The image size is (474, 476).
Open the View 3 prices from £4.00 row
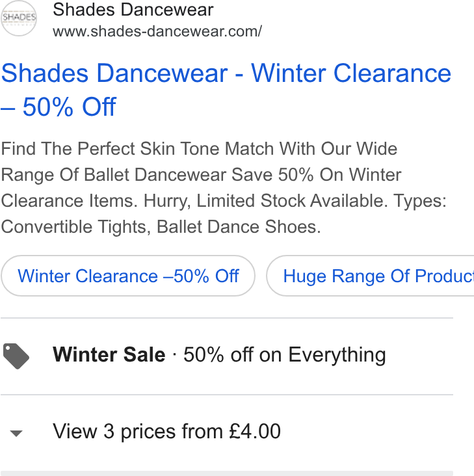[227, 431]
